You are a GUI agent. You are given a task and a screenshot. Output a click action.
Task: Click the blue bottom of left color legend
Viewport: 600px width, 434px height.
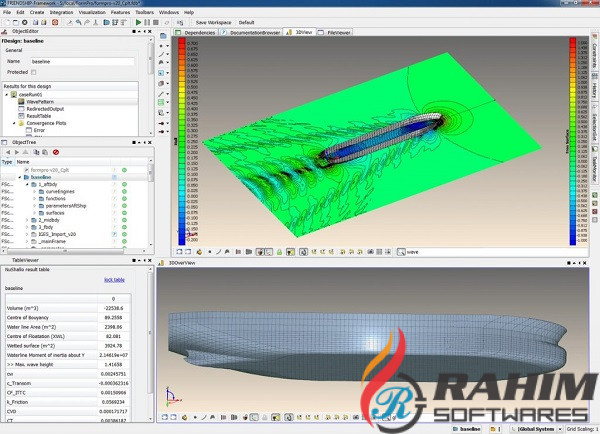(182, 241)
